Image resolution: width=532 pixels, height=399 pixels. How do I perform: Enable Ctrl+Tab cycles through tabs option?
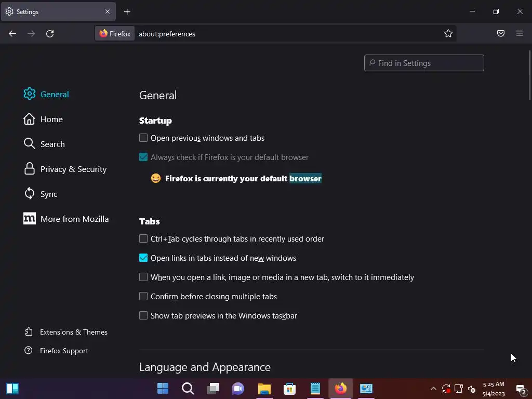(x=143, y=238)
